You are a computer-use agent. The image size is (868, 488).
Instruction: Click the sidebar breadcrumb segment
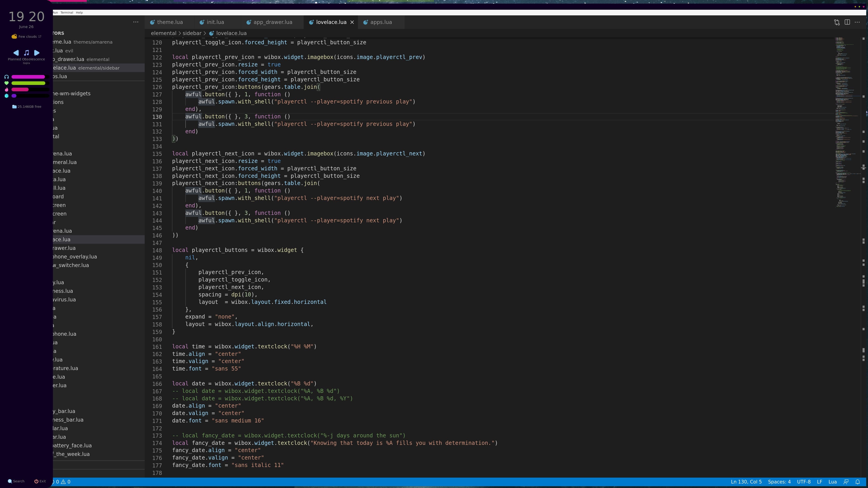point(192,33)
